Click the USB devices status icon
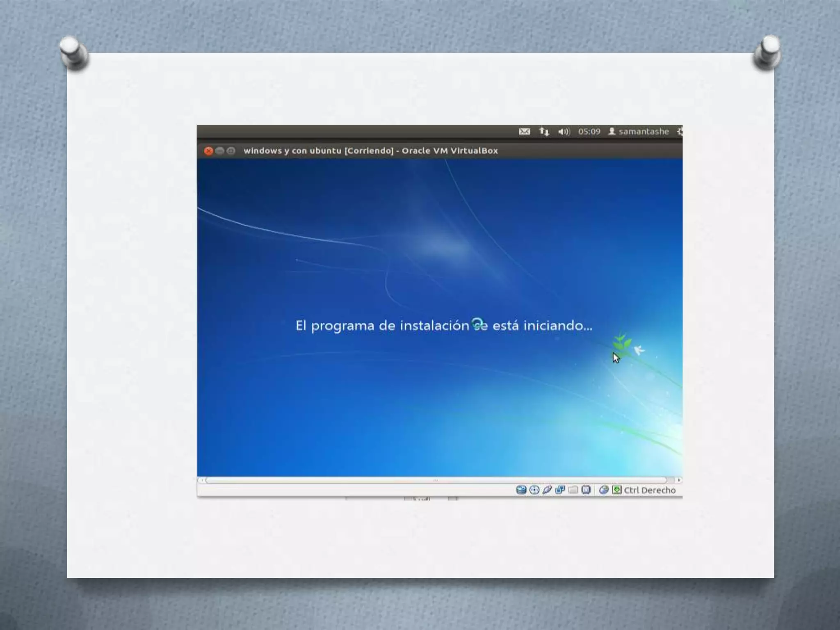840x630 pixels. click(x=547, y=490)
